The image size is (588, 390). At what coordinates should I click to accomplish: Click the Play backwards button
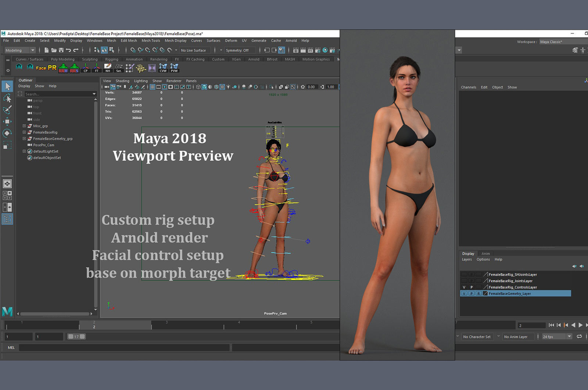(573, 325)
